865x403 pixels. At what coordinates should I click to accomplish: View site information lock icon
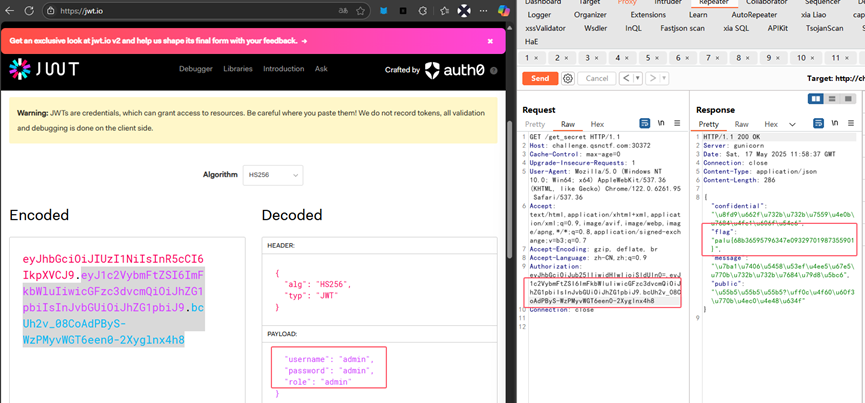[51, 10]
